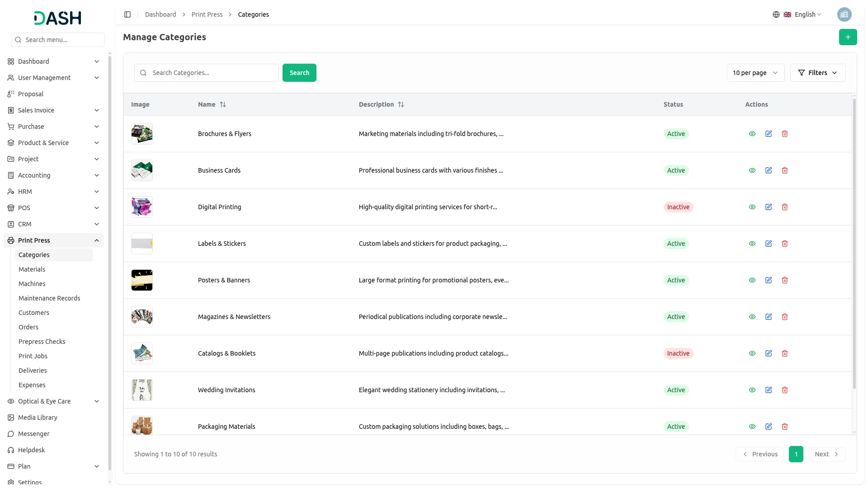Open the 10 per page dropdown
Viewport: 868px width, 488px height.
755,73
